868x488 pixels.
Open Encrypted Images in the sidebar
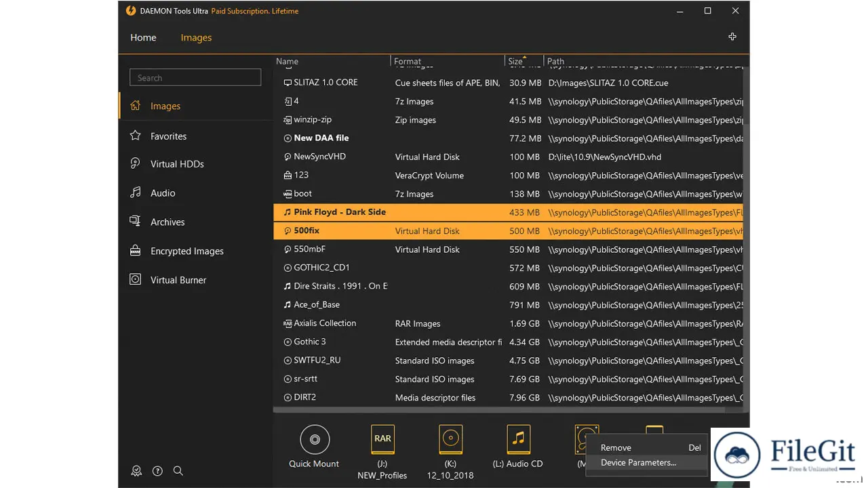click(x=195, y=251)
